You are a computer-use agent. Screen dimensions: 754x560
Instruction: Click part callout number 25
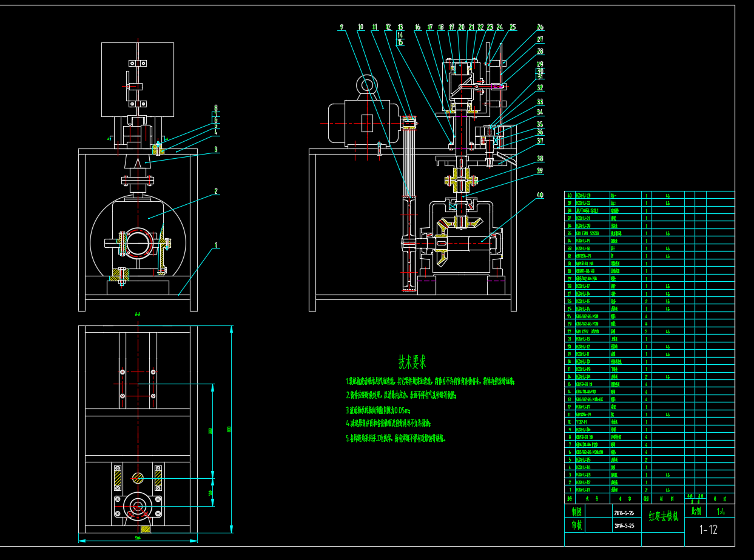[x=513, y=27]
